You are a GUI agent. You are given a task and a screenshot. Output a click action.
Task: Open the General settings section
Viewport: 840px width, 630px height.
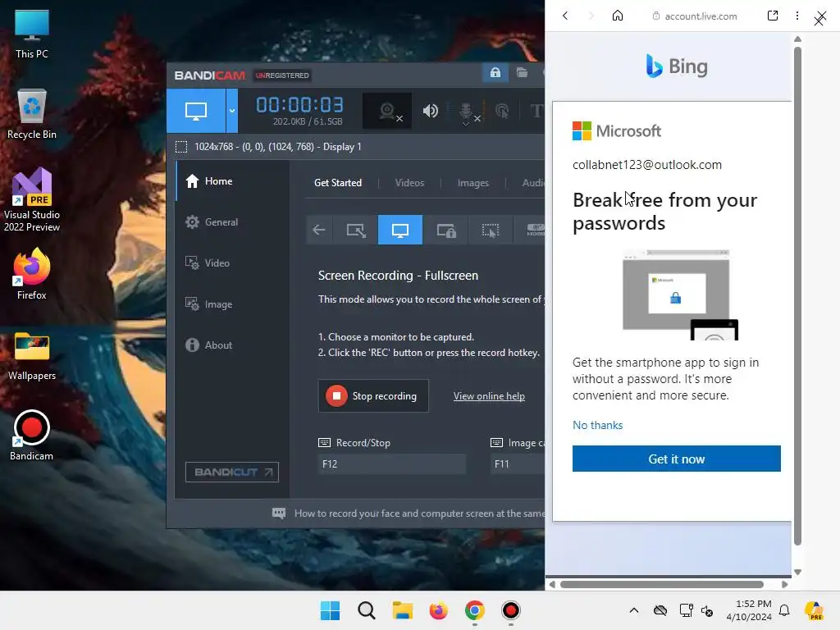pyautogui.click(x=231, y=222)
